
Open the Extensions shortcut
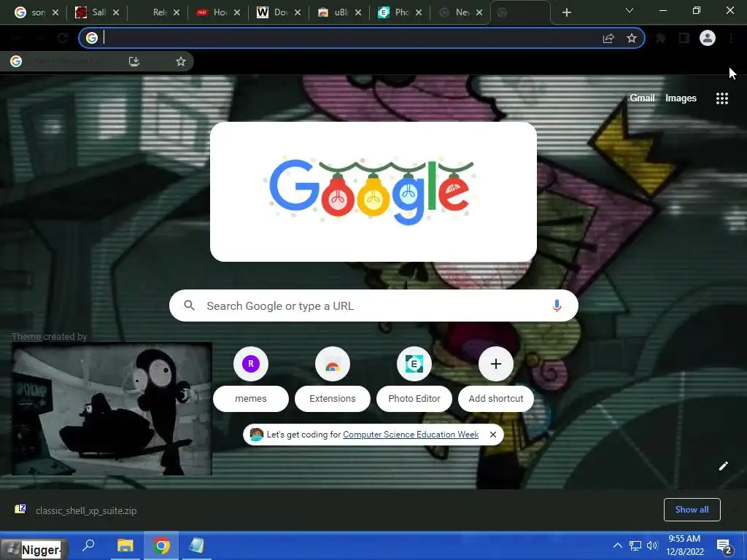[x=333, y=378]
